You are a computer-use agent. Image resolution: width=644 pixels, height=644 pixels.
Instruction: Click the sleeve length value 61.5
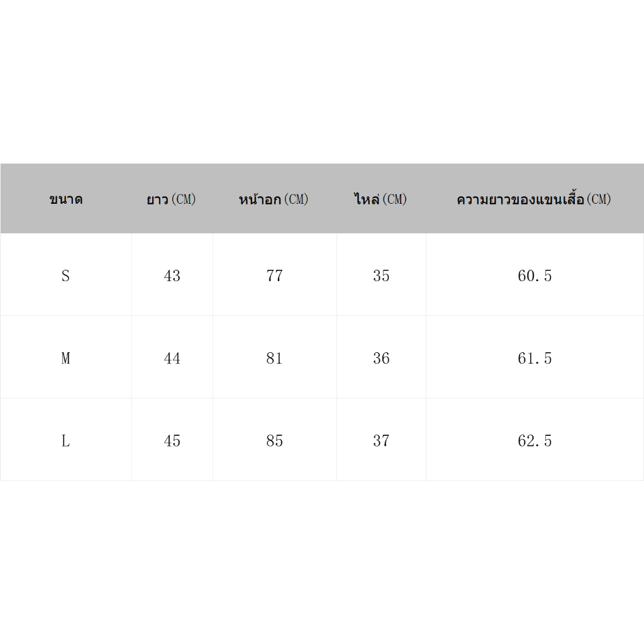pyautogui.click(x=535, y=358)
